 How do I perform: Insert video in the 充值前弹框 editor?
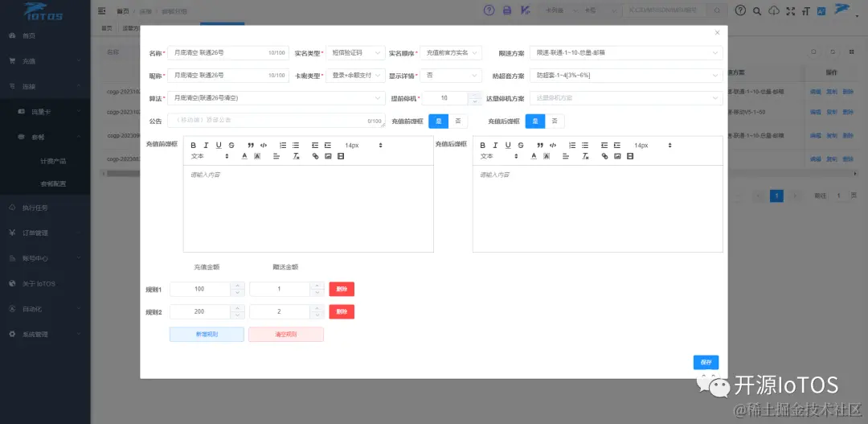(341, 156)
